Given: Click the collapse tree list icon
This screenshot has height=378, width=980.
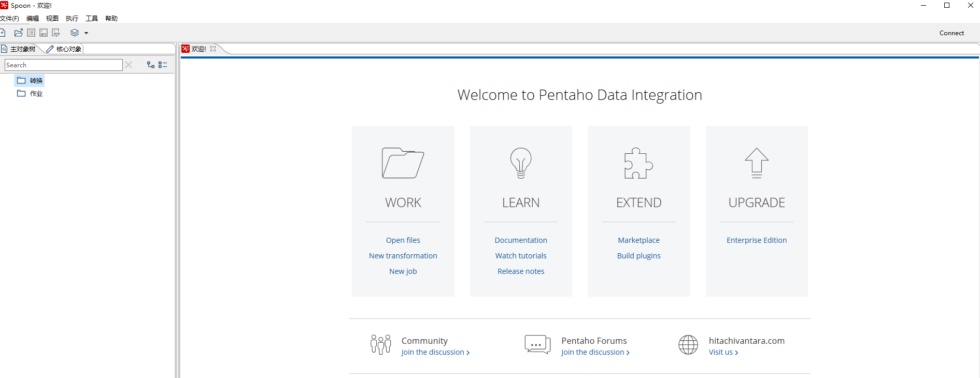Looking at the screenshot, I should click(x=163, y=65).
